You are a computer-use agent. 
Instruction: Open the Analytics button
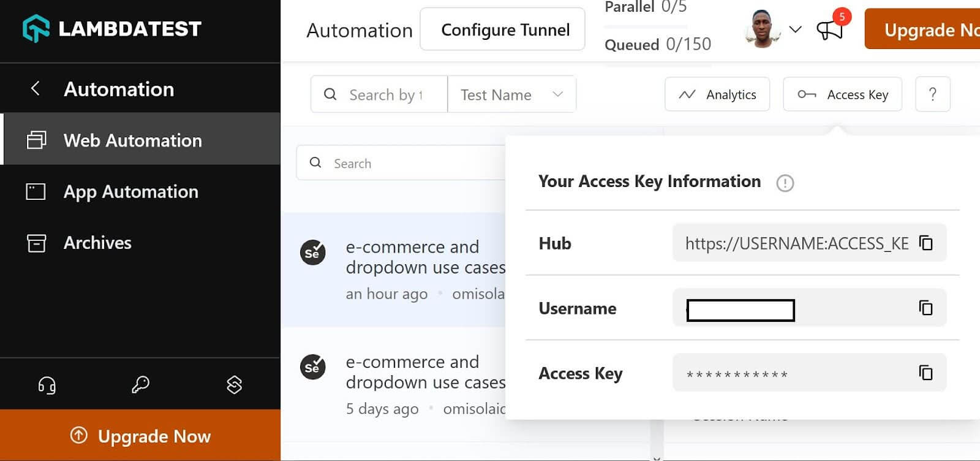717,94
